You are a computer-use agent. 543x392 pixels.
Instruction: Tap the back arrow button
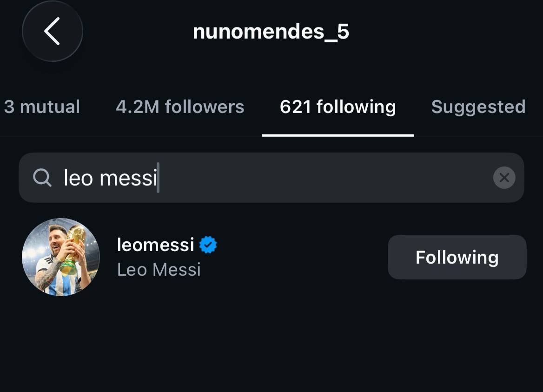click(x=52, y=31)
